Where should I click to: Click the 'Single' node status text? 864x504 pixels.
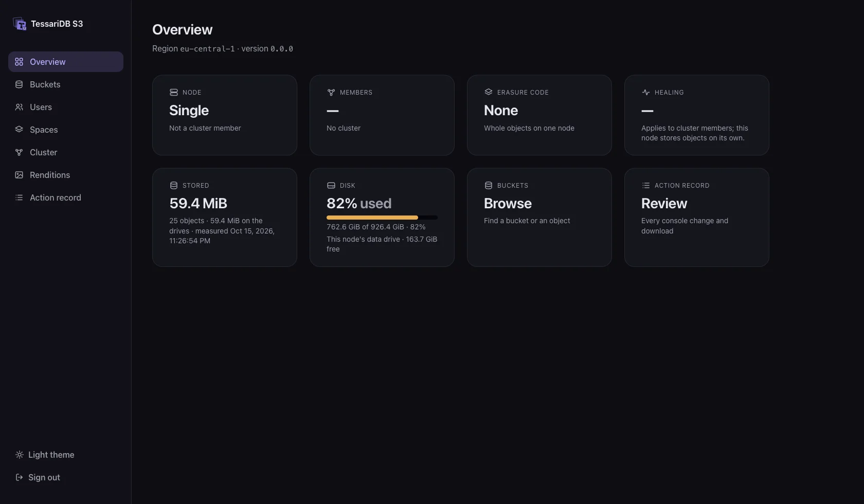pyautogui.click(x=189, y=111)
